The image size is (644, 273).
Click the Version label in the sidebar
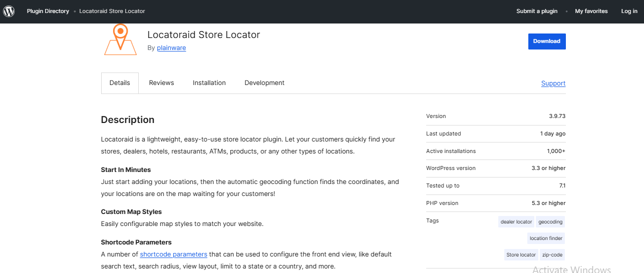tap(436, 116)
